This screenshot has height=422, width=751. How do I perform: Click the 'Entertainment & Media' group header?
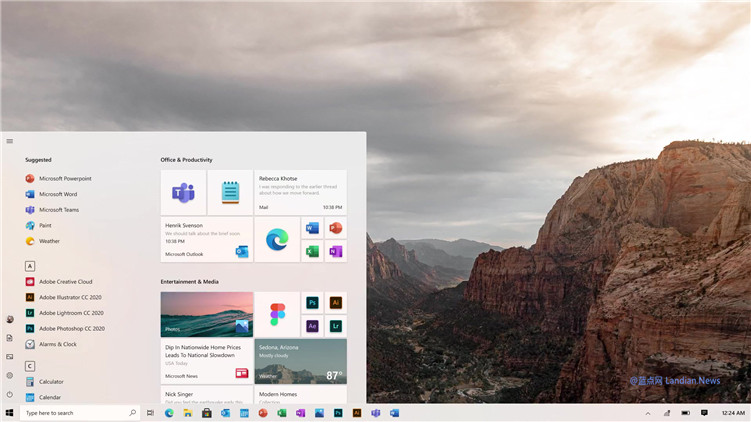pyautogui.click(x=190, y=282)
